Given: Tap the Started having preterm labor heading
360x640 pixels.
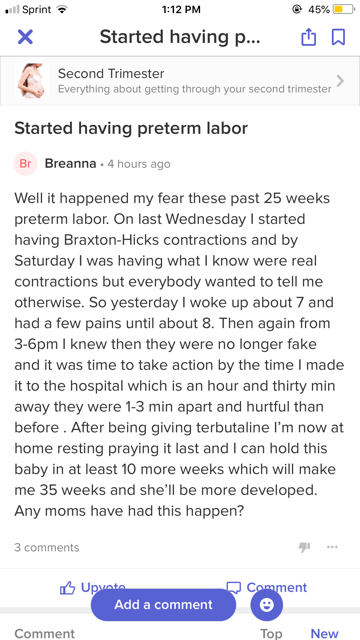Looking at the screenshot, I should point(131,128).
